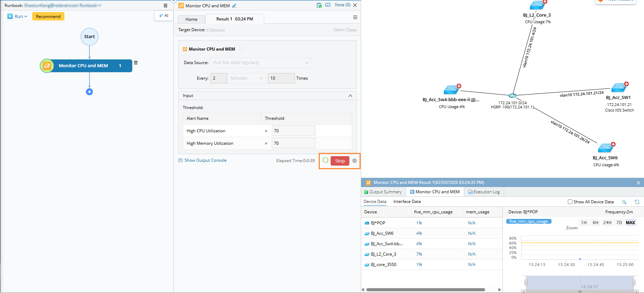Select the 24H zoom range button

coord(607,223)
